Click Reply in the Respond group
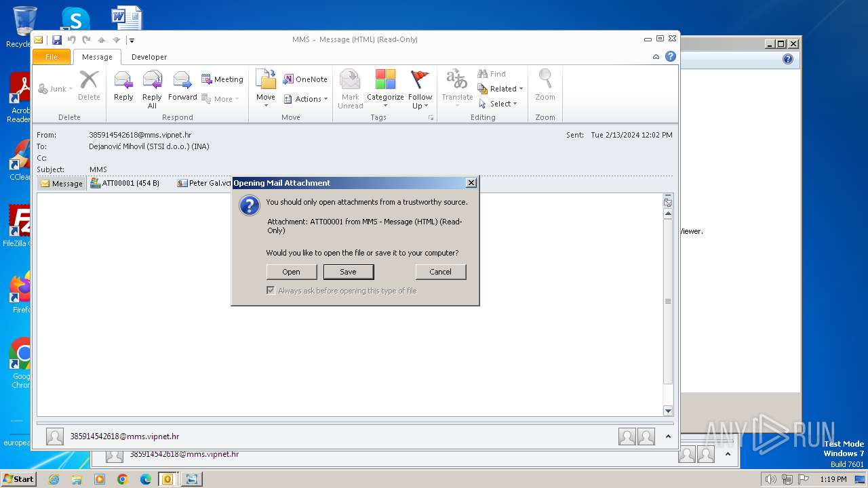 tap(123, 87)
